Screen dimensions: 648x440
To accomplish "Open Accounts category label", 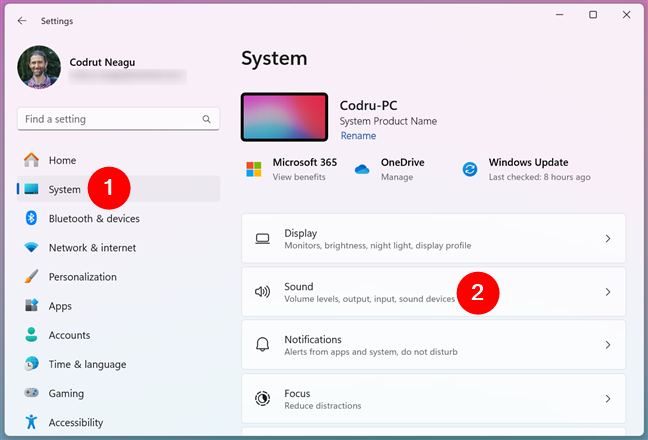I will [69, 335].
